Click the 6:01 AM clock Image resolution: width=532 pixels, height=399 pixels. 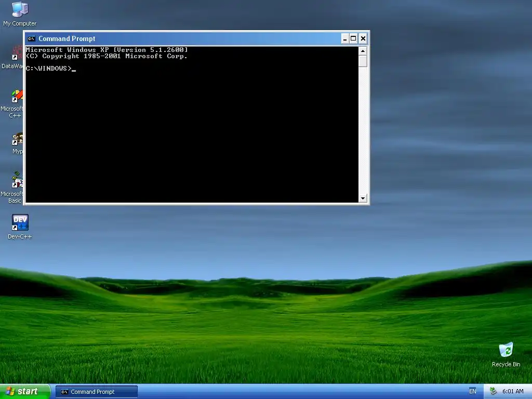pos(513,392)
